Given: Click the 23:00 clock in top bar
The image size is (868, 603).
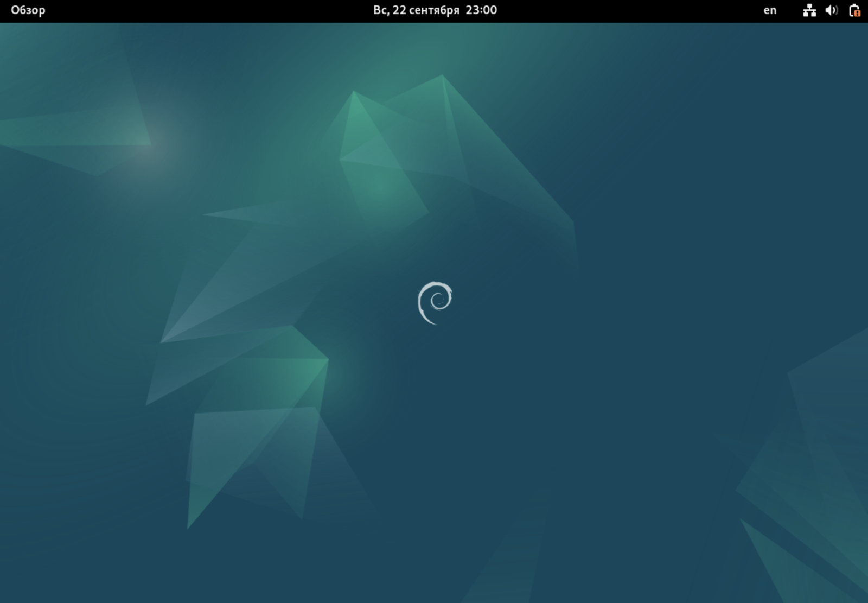Looking at the screenshot, I should 481,10.
